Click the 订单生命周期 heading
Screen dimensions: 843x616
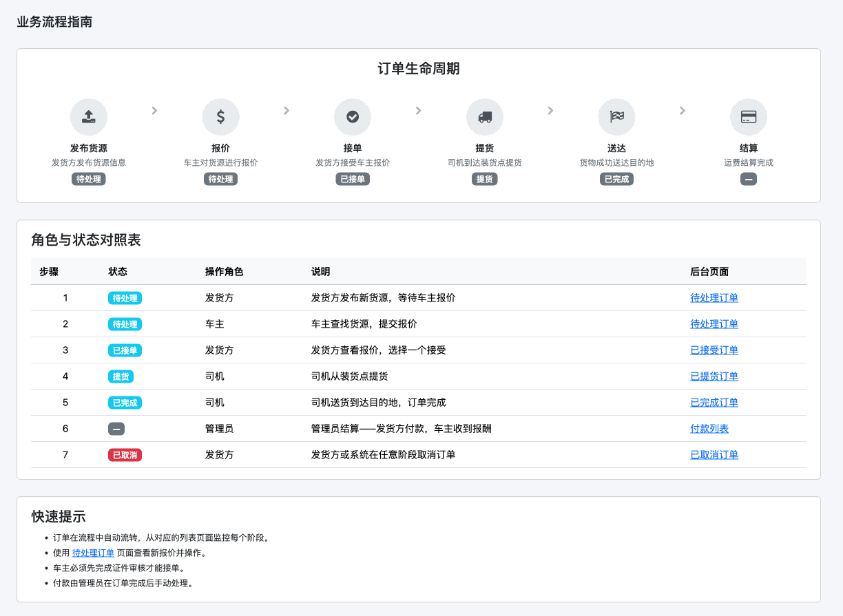[x=419, y=69]
